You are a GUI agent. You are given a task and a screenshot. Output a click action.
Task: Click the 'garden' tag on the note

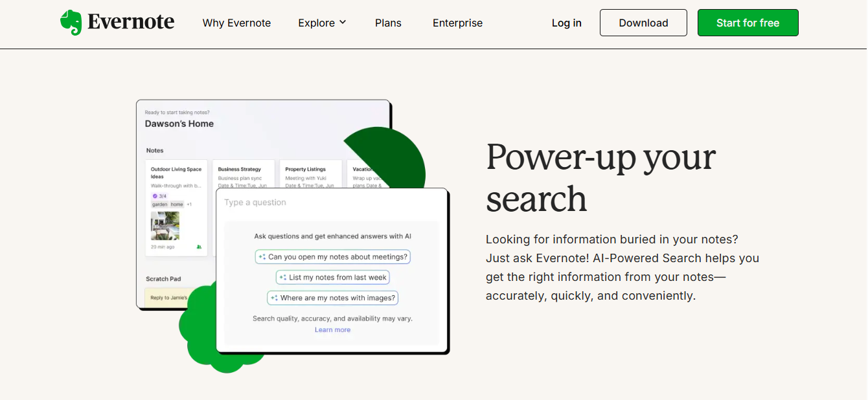159,205
